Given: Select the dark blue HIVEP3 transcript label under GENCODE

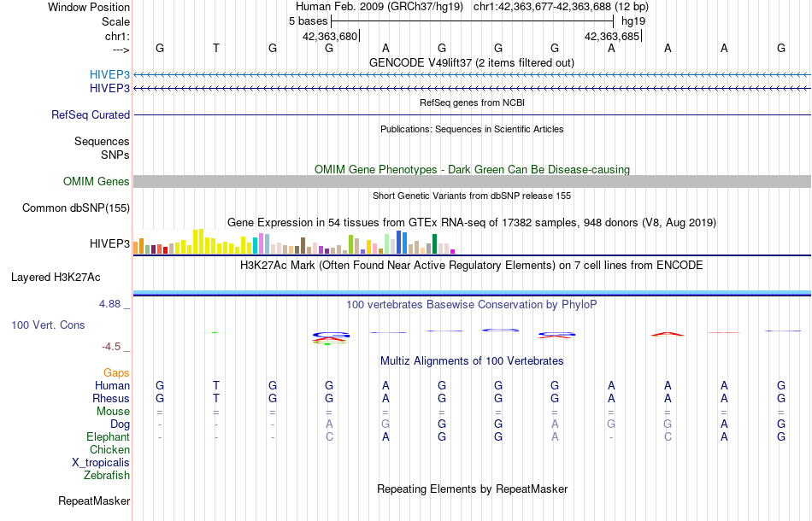Looking at the screenshot, I should (109, 89).
